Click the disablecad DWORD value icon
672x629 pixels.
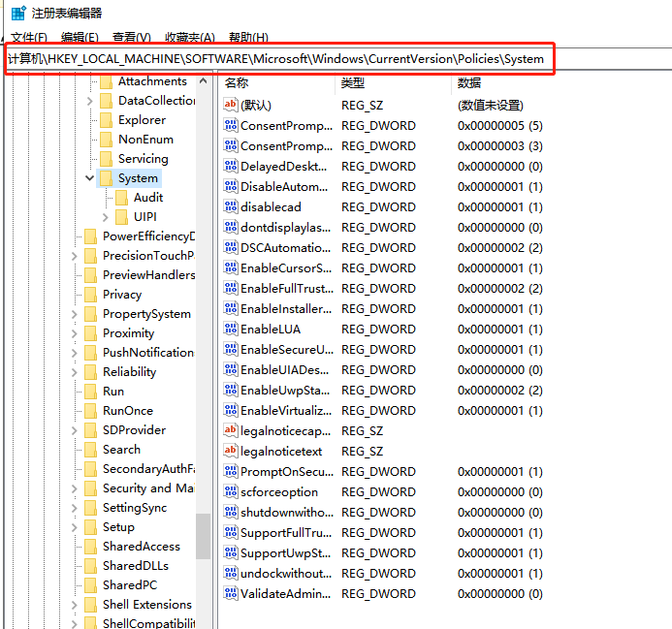pyautogui.click(x=231, y=206)
